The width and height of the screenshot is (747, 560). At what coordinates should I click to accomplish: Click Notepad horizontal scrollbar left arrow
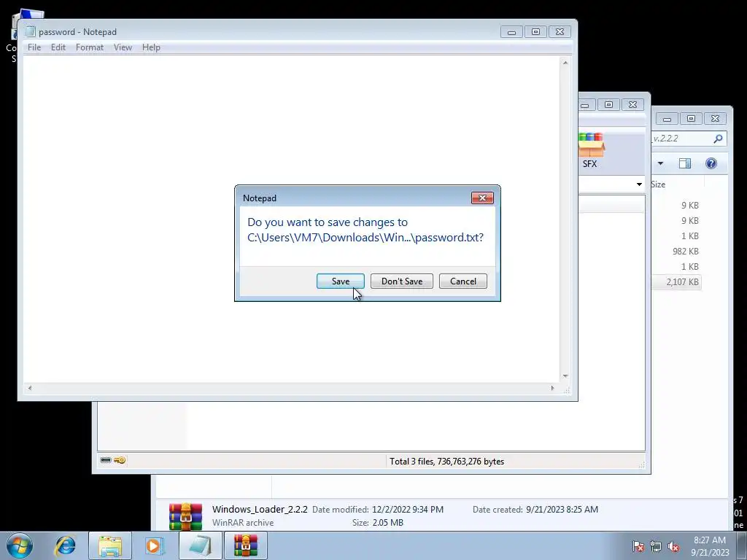click(29, 388)
